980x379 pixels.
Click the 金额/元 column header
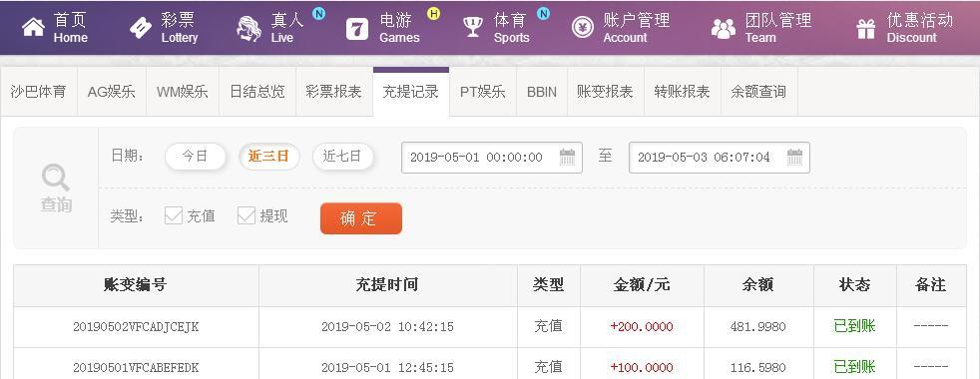(x=642, y=285)
